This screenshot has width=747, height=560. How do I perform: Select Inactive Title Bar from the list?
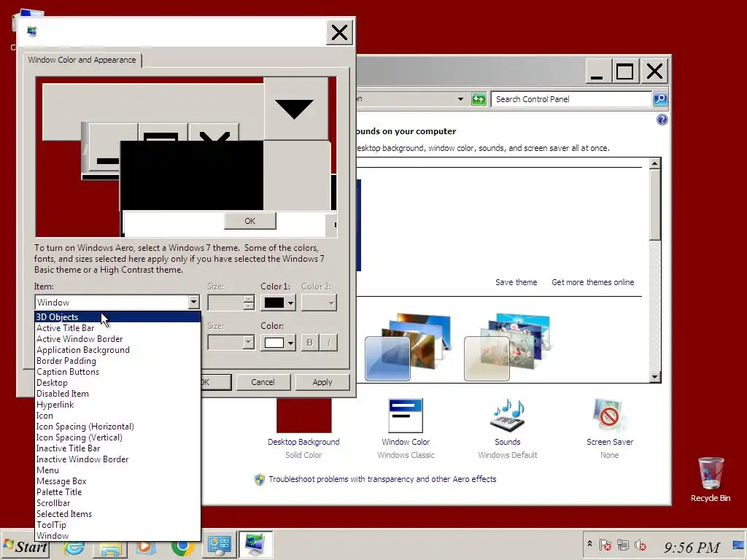pyautogui.click(x=117, y=448)
